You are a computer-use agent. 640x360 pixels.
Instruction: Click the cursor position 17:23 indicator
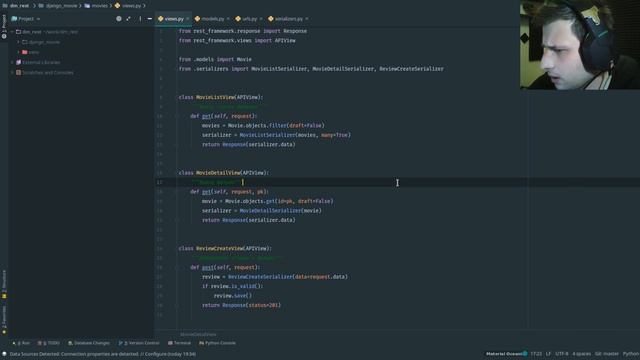pyautogui.click(x=536, y=354)
